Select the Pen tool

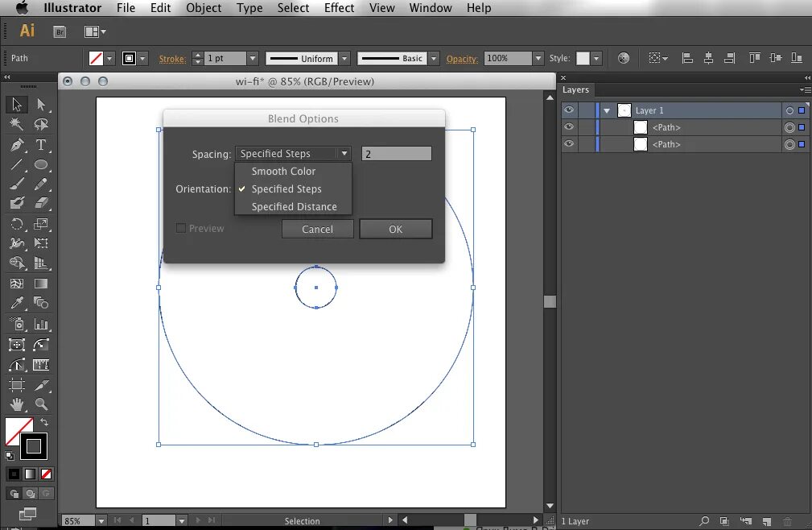tap(17, 144)
